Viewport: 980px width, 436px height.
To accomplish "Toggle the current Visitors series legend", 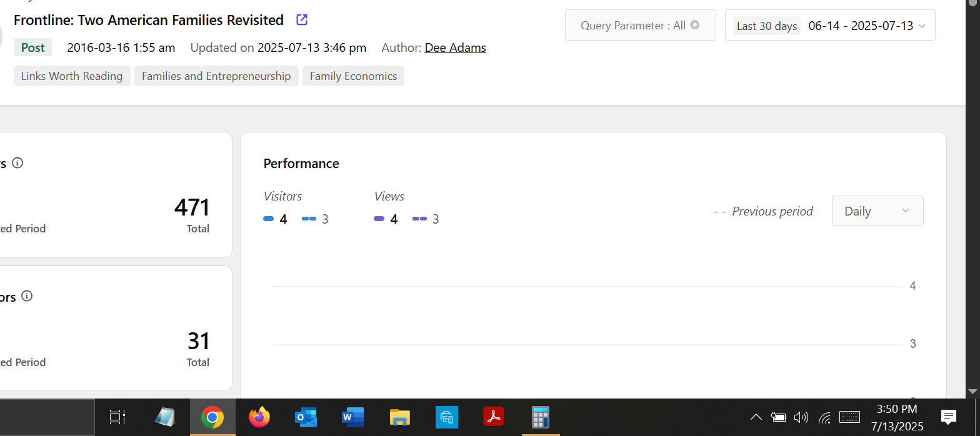I will [x=275, y=219].
